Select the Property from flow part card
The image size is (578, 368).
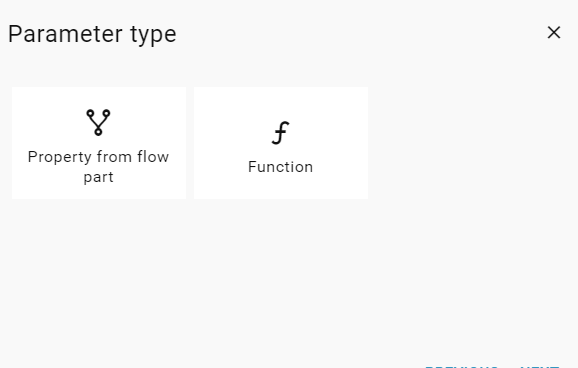pos(99,143)
